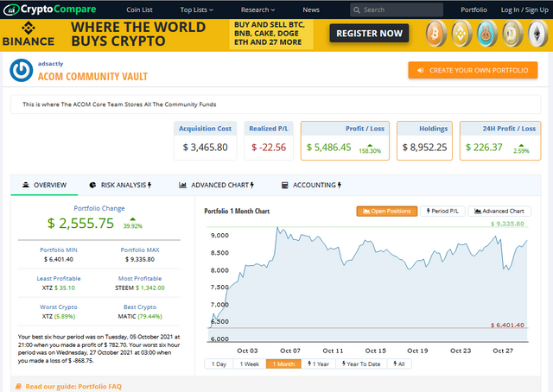553x392 pixels.
Task: Click Worst Crypto XTZ (5.89%)
Action: click(59, 317)
